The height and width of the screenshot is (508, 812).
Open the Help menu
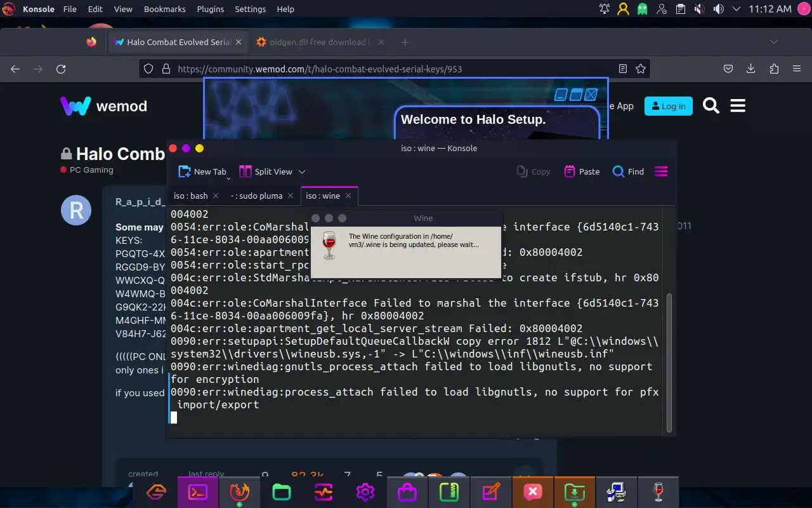(285, 9)
